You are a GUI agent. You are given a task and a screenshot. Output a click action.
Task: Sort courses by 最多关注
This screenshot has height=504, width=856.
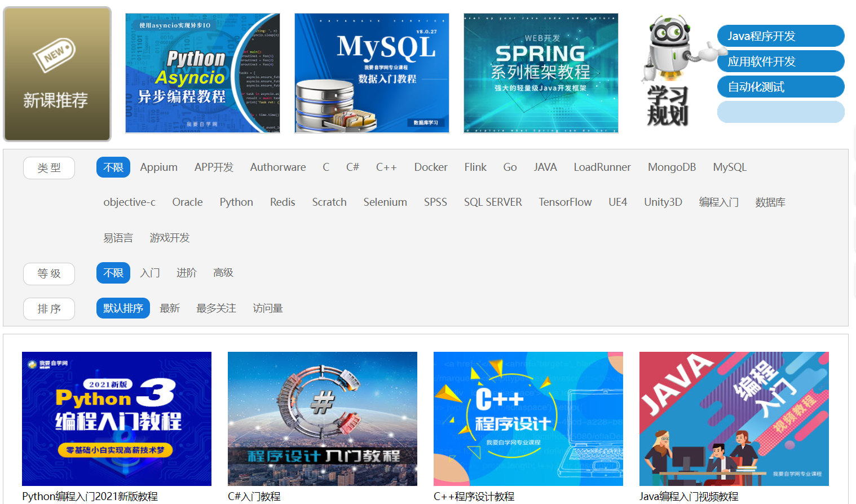click(216, 308)
